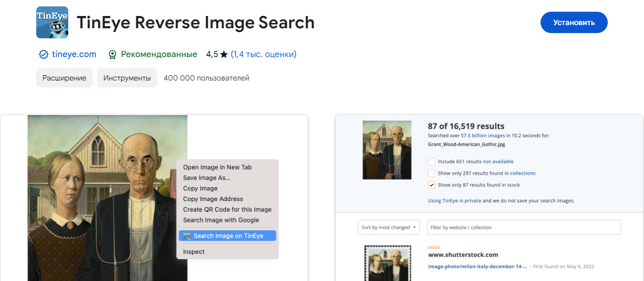Open the 1,4 тыс. оценки ratings link

click(x=264, y=54)
